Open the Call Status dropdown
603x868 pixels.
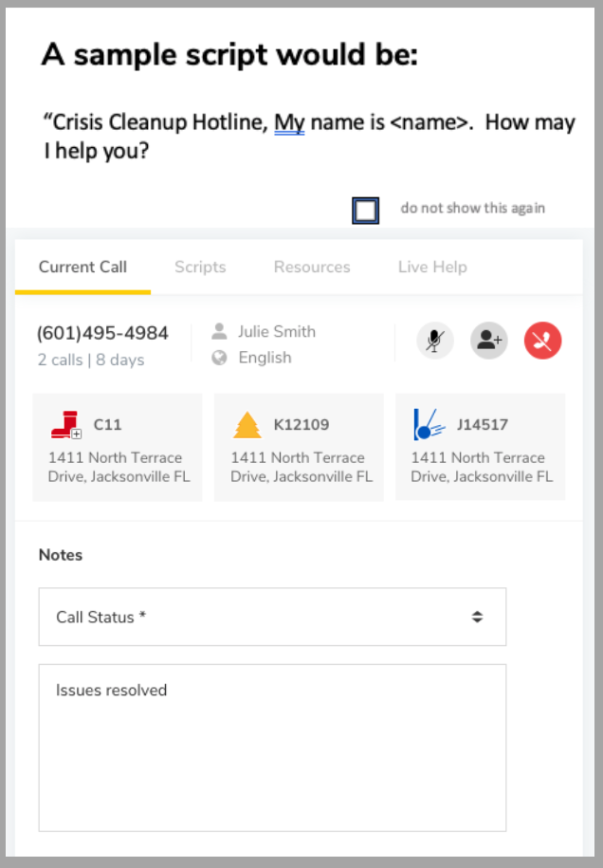[272, 617]
